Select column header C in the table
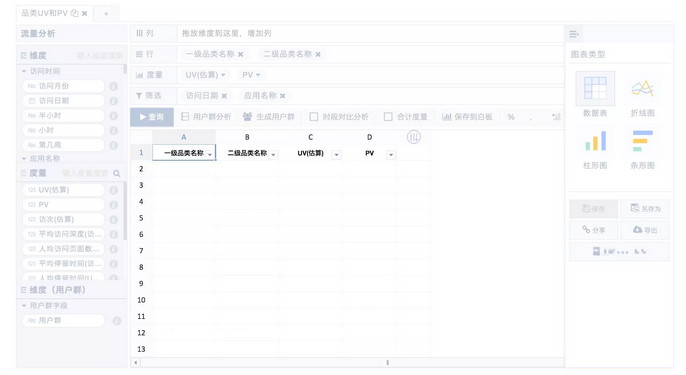The image size is (686, 375). pyautogui.click(x=311, y=137)
